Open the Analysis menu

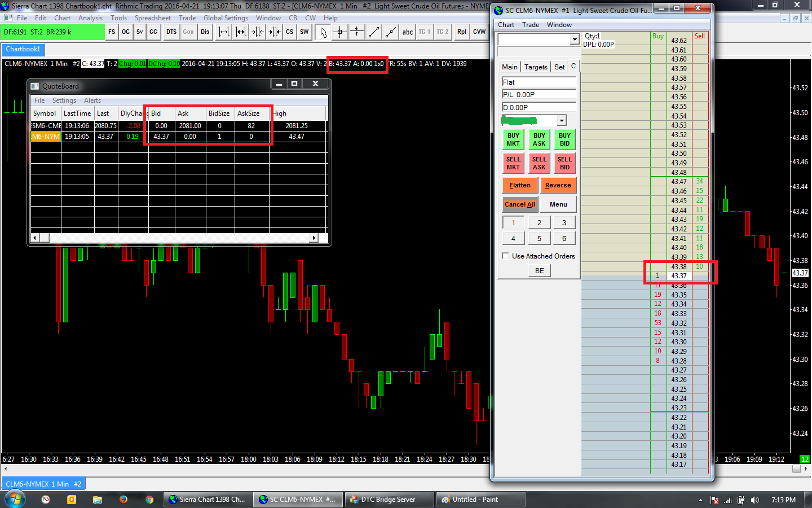tap(90, 18)
